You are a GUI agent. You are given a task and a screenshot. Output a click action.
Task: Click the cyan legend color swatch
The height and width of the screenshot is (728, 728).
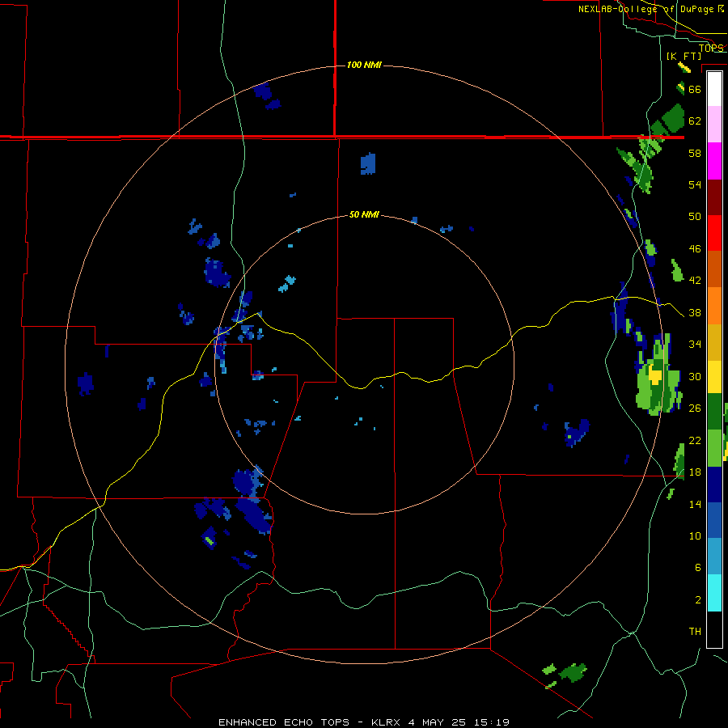[x=714, y=593]
